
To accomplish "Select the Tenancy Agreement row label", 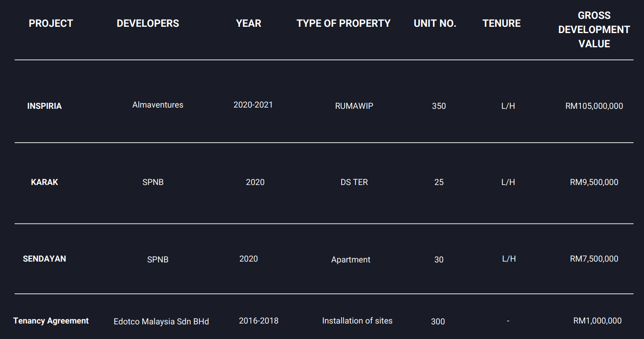I will coord(51,321).
